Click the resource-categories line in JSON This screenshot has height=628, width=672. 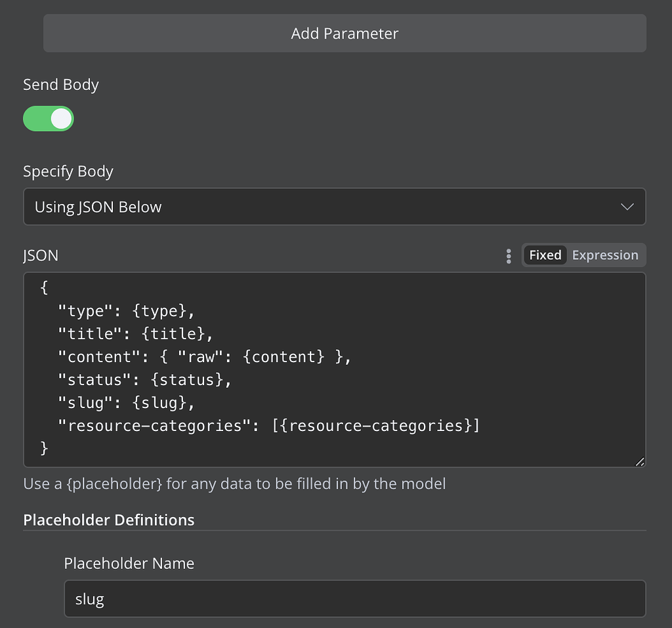tap(269, 425)
